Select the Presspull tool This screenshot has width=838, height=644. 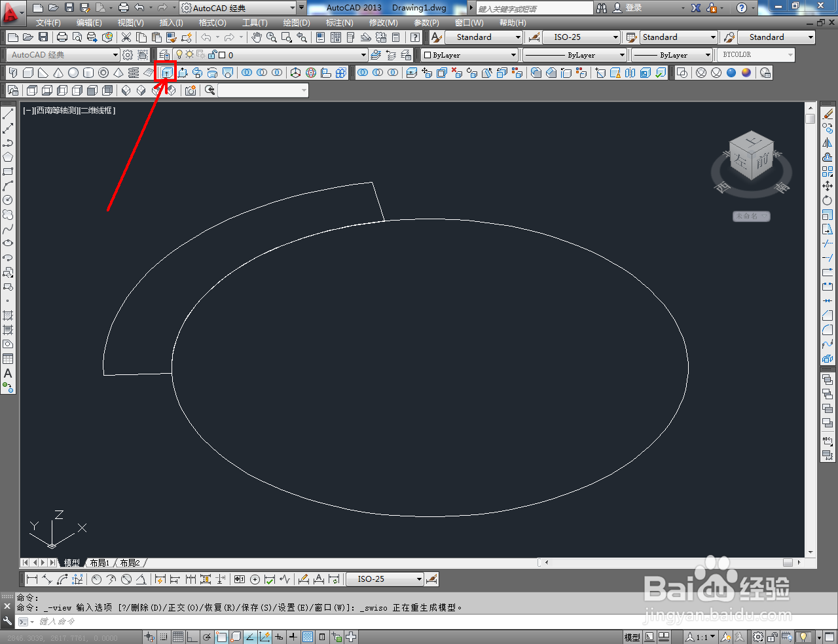coord(183,73)
